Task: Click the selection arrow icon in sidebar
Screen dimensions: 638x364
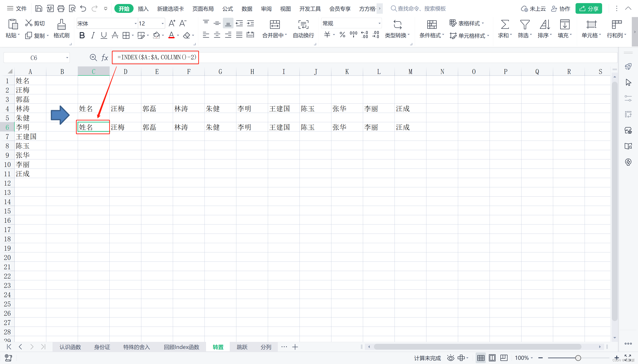Action: click(628, 82)
